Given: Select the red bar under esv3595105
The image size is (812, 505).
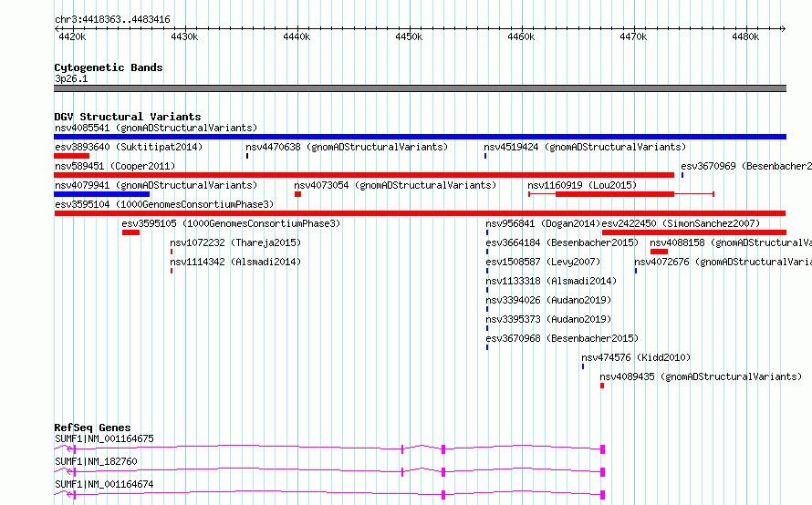Looking at the screenshot, I should click(131, 232).
